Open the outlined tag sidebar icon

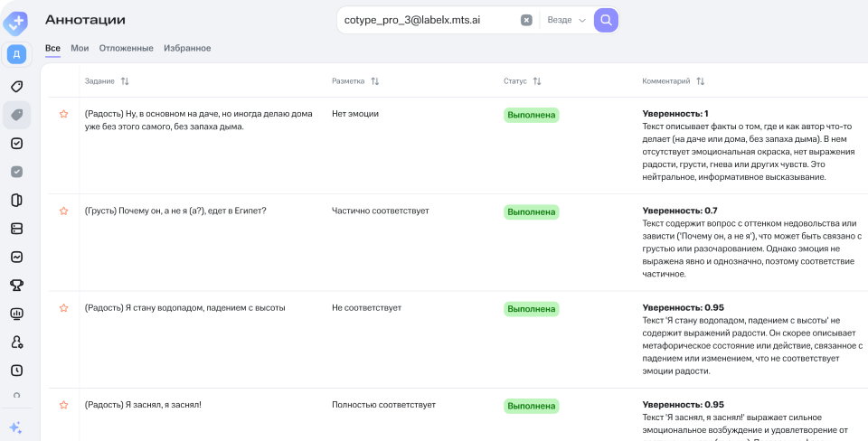(x=16, y=87)
